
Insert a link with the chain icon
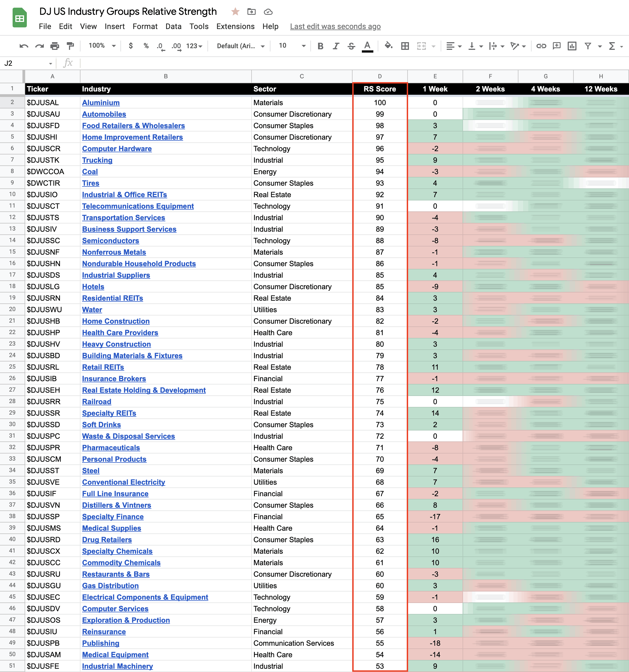coord(541,46)
